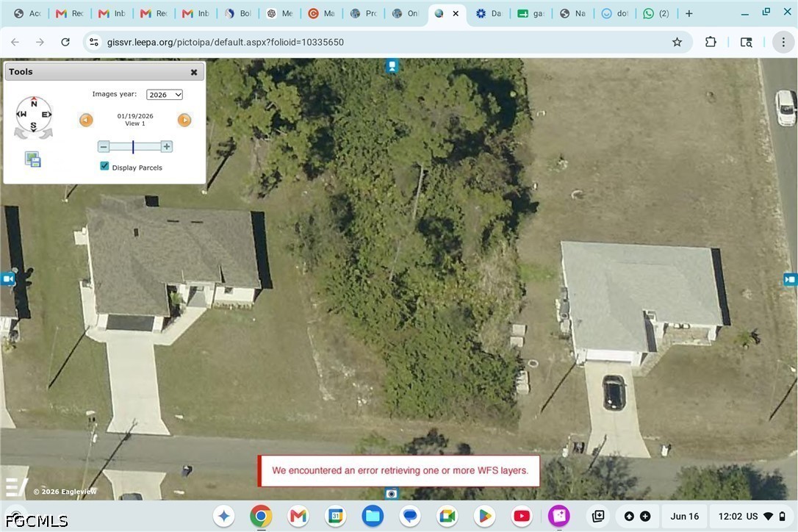This screenshot has height=532, width=798.
Task: Click the rotate clockwise arrow under compass
Action: click(x=46, y=134)
